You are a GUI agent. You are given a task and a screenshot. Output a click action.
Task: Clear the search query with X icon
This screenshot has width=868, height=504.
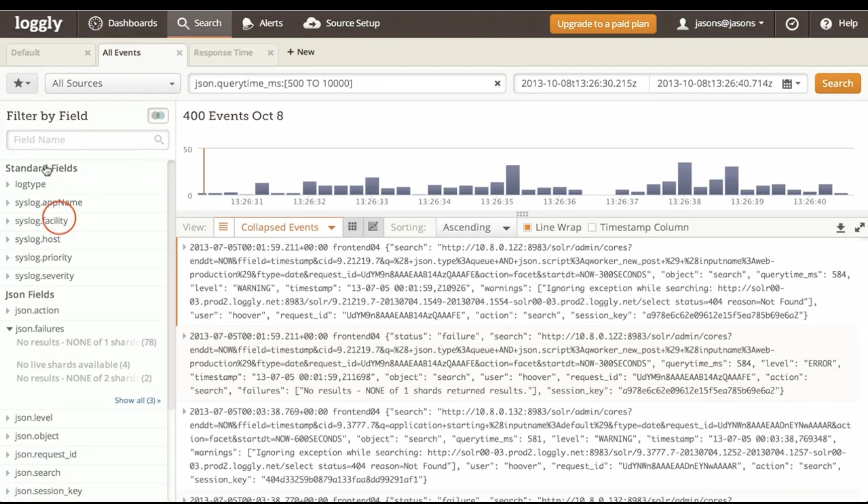pos(497,83)
